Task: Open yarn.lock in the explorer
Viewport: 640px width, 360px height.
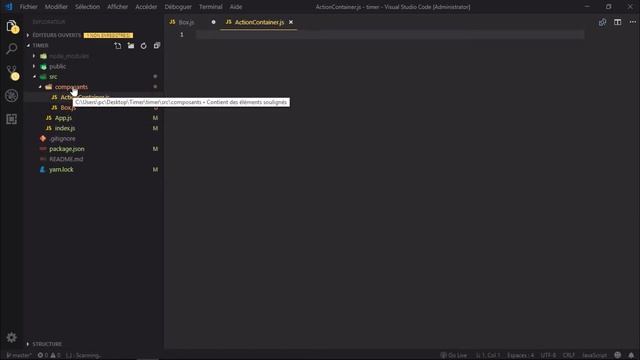Action: (61, 169)
